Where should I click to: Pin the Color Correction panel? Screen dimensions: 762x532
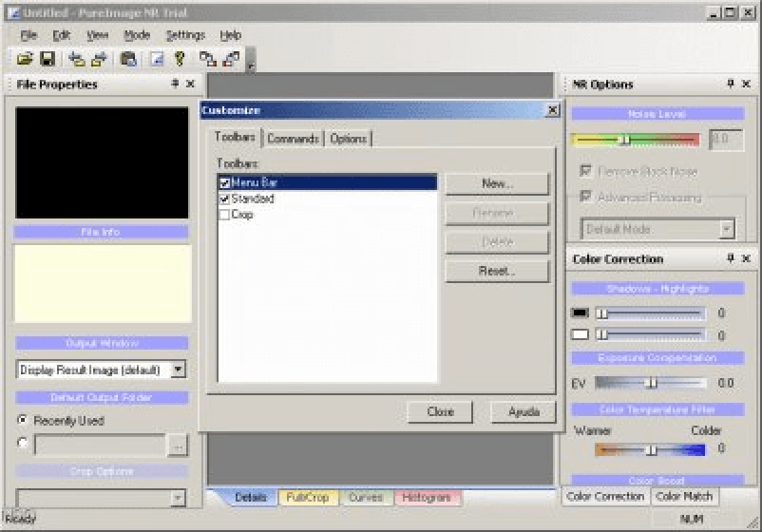[x=731, y=258]
